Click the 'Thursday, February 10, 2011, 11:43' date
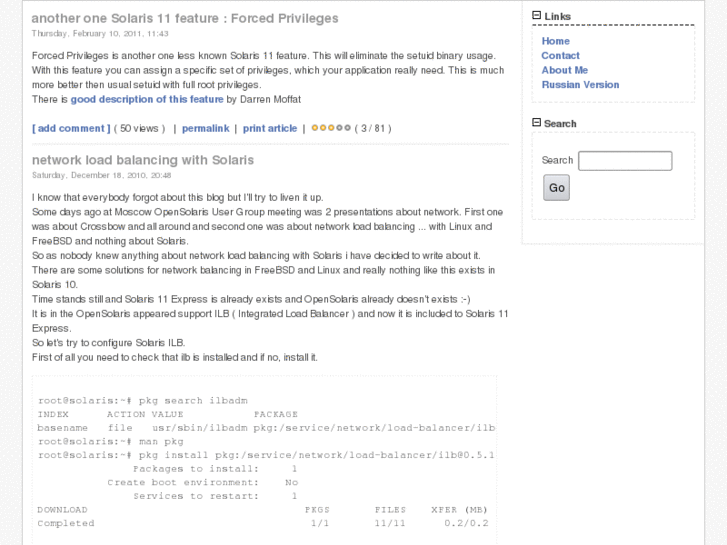Image resolution: width=727 pixels, height=545 pixels. click(x=100, y=33)
